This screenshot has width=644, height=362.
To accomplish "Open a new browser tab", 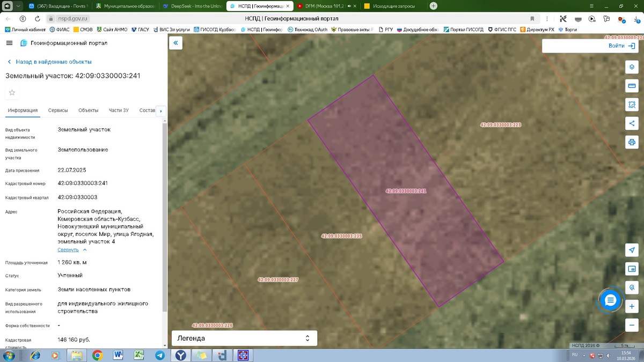I will tap(434, 6).
